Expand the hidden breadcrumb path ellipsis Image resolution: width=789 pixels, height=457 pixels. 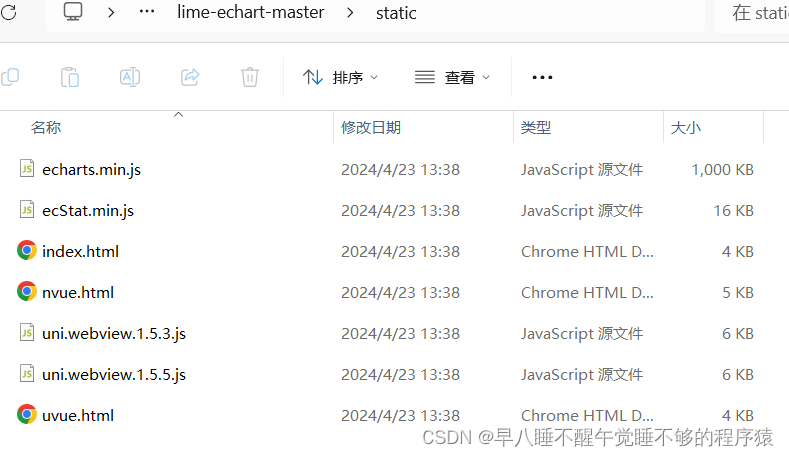click(146, 13)
